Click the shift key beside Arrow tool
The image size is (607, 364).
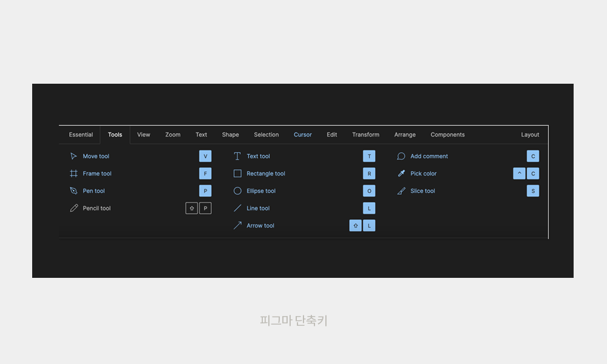(355, 226)
